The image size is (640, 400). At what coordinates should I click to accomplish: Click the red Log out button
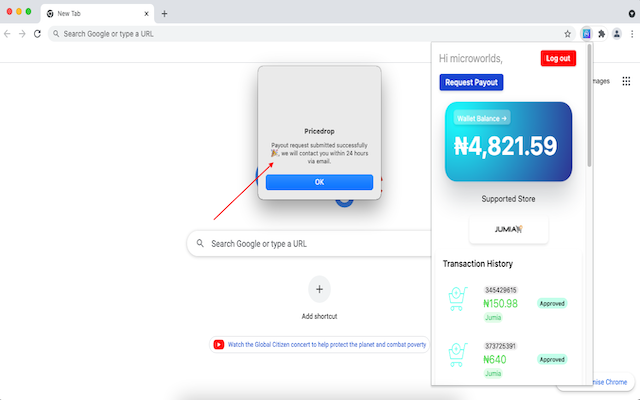point(557,58)
